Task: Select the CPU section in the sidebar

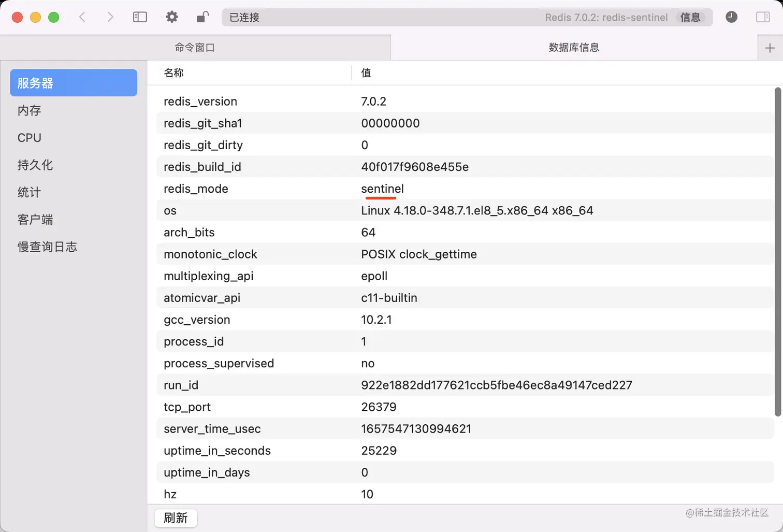Action: (x=29, y=137)
